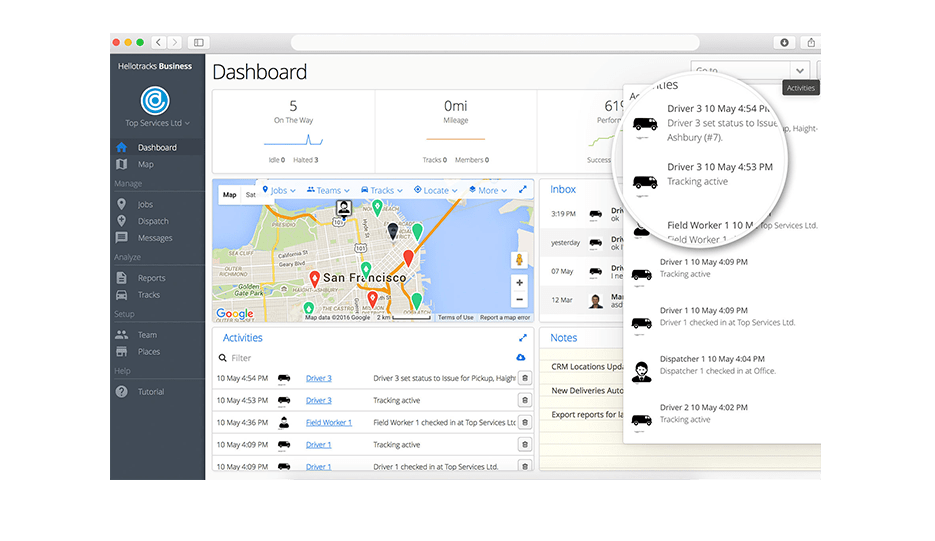Click the Messages chat bubble icon
This screenshot has width=935, height=541.
tap(122, 237)
